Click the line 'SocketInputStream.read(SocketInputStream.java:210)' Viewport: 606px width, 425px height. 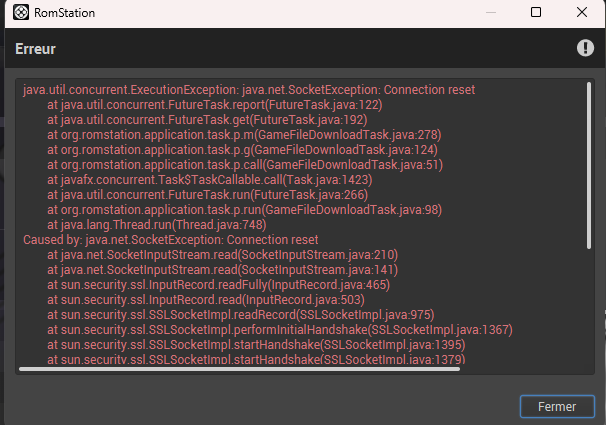[x=222, y=255]
